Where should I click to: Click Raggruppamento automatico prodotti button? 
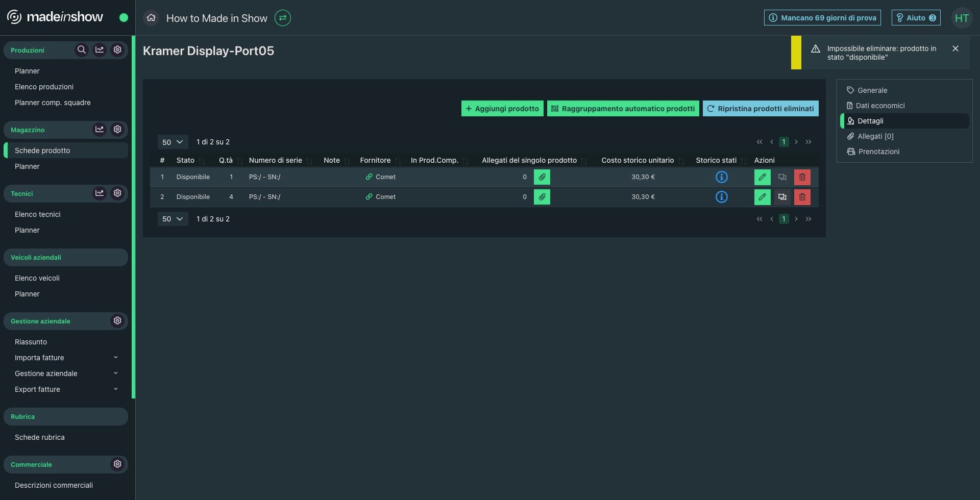click(x=623, y=109)
